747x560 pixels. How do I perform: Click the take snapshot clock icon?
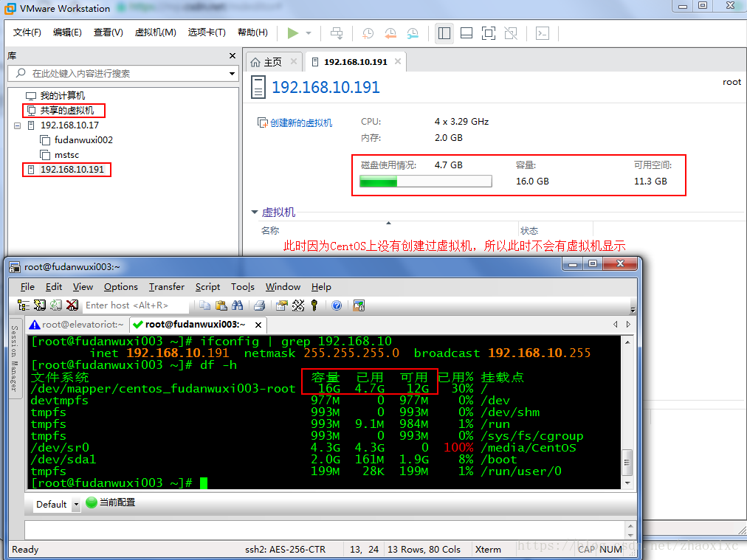368,33
